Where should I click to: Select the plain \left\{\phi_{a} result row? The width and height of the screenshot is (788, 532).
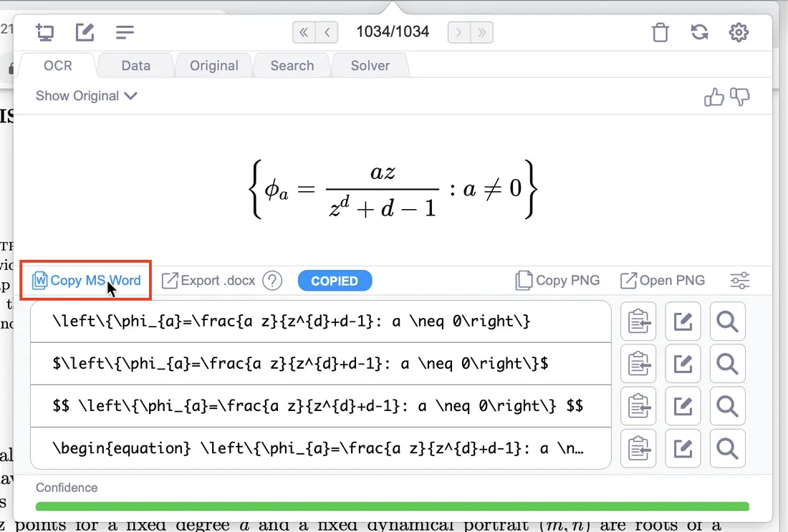click(x=321, y=321)
